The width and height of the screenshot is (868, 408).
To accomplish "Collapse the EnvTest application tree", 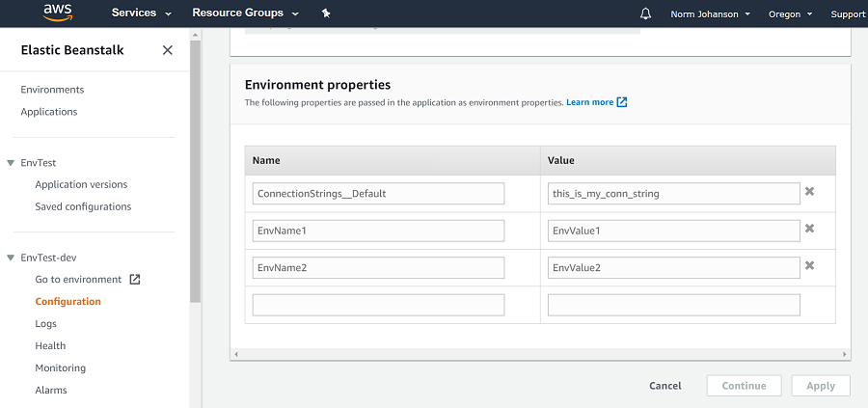I will pos(11,163).
